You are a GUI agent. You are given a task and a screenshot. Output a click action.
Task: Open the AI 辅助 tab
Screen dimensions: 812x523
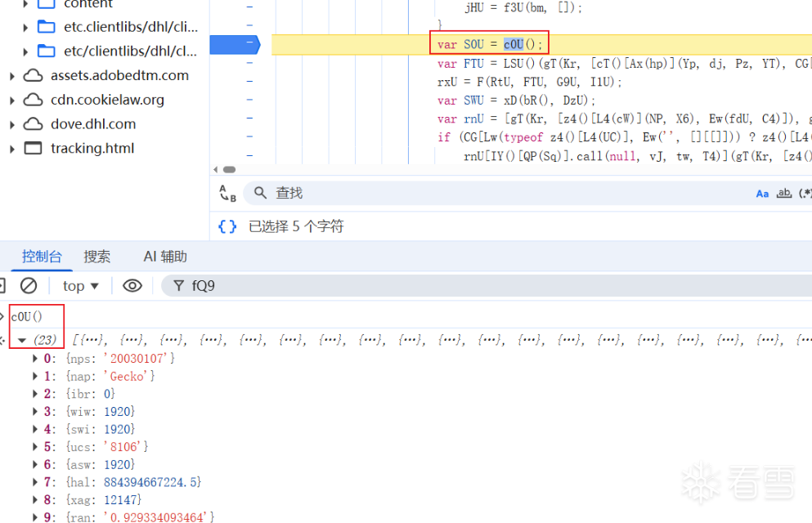click(x=165, y=257)
